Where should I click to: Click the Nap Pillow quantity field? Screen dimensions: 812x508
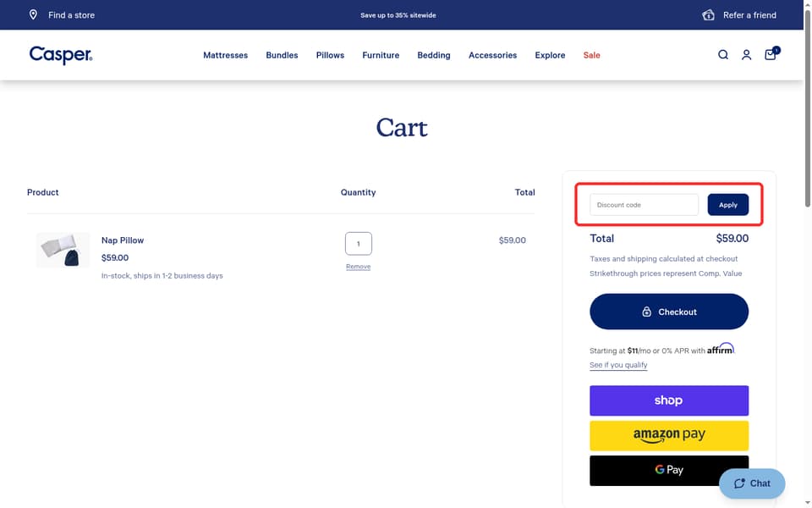pos(359,243)
